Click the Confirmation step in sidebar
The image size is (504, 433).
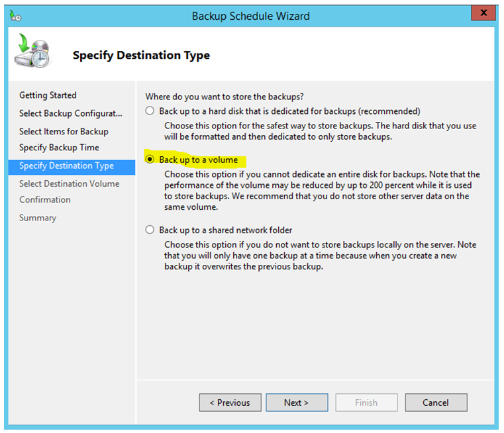(44, 200)
